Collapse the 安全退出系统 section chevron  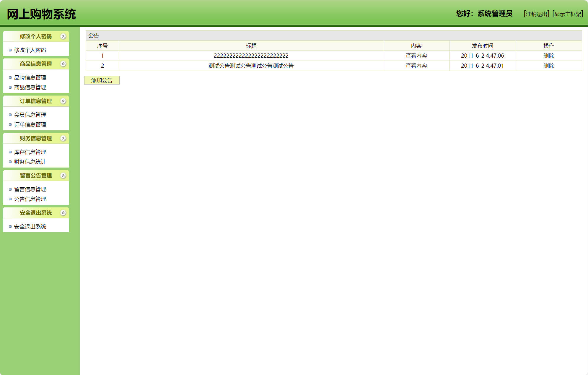tap(63, 213)
